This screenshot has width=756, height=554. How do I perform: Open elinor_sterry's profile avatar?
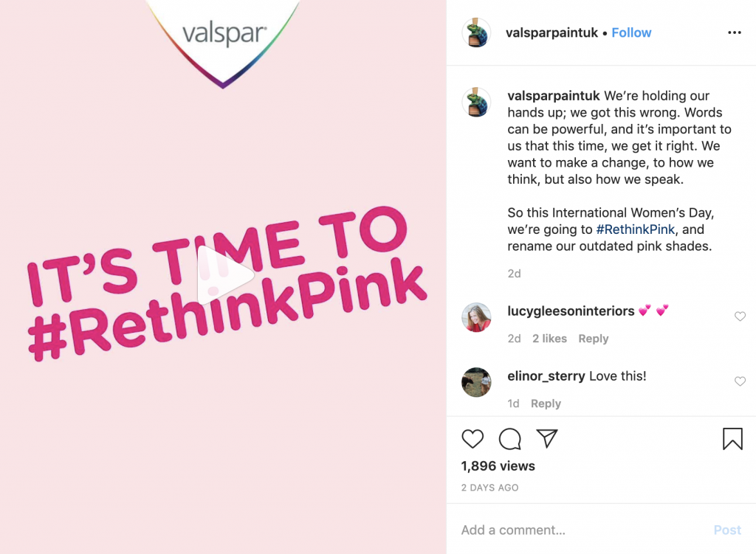pos(476,382)
